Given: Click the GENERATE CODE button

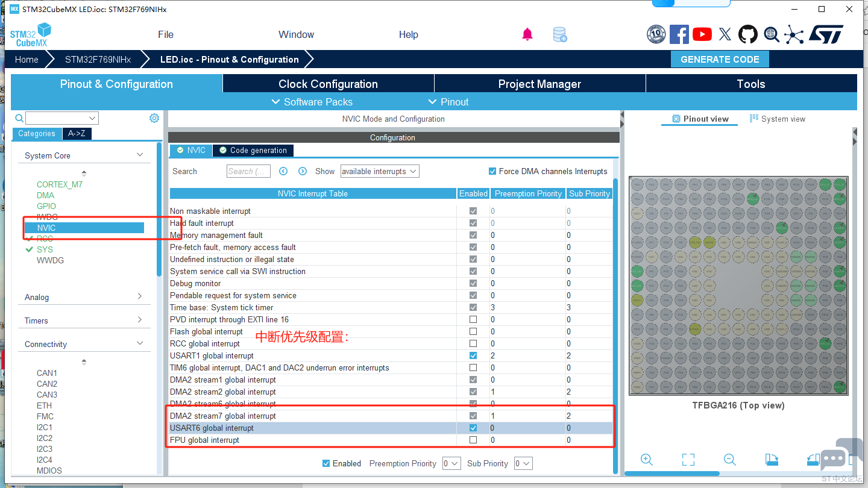Looking at the screenshot, I should tap(720, 59).
